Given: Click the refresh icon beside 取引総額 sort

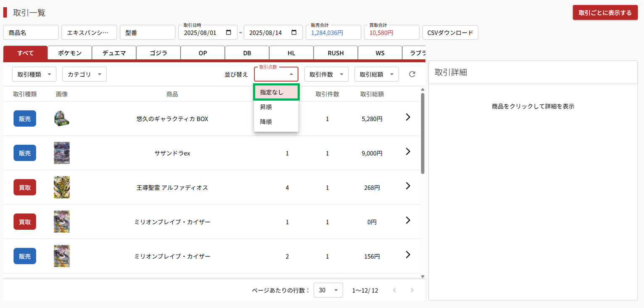Looking at the screenshot, I should (412, 74).
